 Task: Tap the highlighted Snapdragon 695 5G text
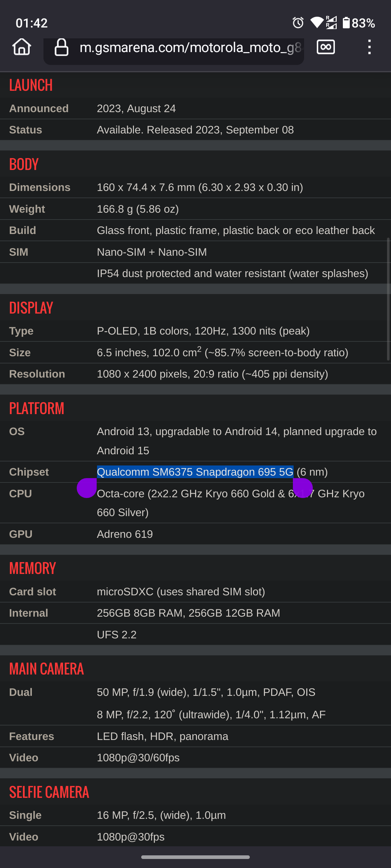[x=195, y=472]
